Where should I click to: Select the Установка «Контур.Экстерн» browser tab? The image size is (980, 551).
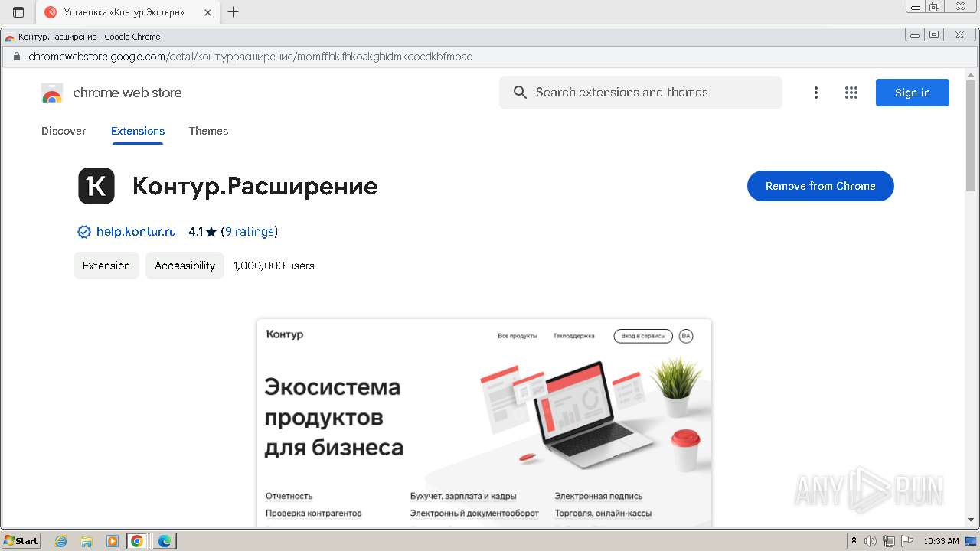coord(127,12)
